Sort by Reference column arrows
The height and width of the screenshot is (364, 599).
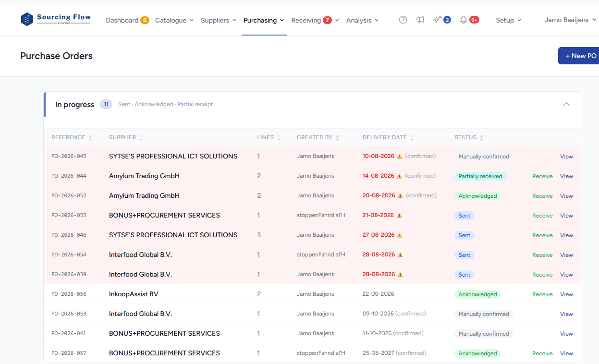pos(90,137)
